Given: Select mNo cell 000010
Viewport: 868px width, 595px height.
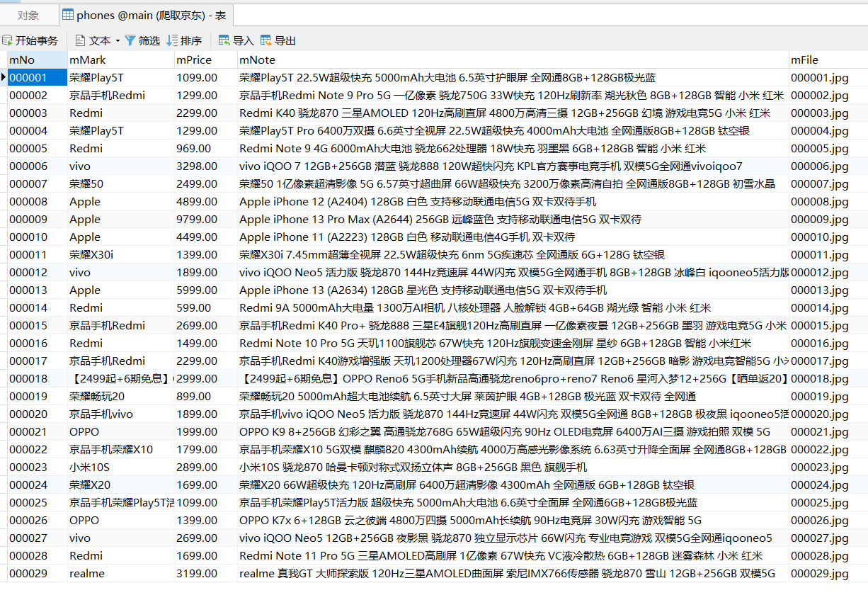Looking at the screenshot, I should (x=38, y=237).
